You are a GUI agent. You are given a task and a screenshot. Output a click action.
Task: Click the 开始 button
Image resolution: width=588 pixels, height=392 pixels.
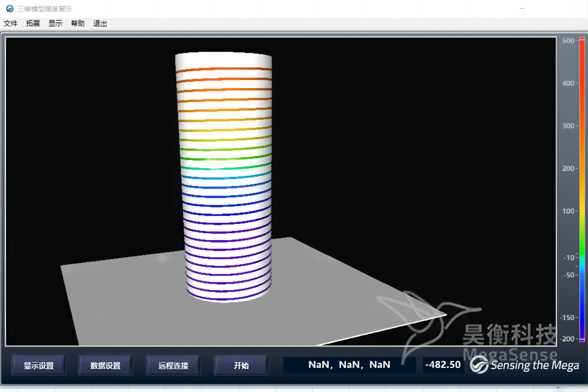coord(241,365)
